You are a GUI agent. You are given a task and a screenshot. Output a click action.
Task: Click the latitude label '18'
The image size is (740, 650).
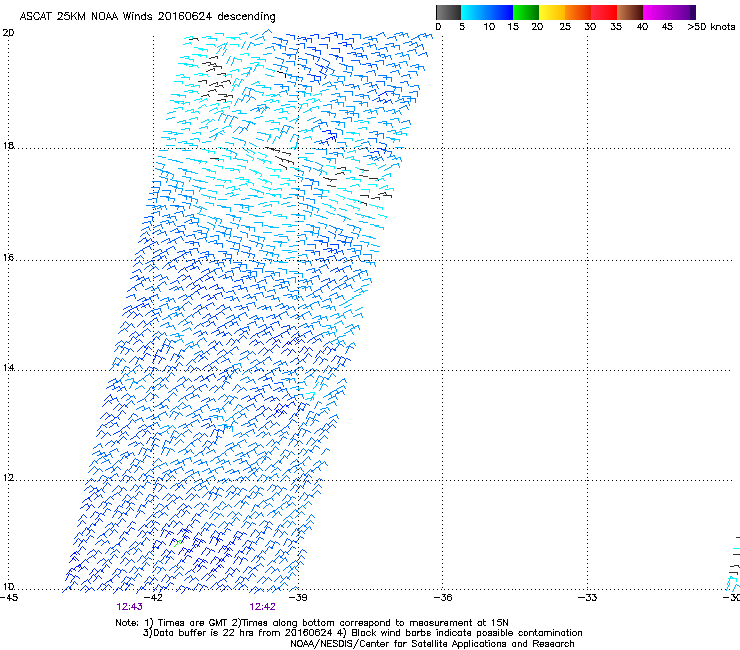[8, 145]
